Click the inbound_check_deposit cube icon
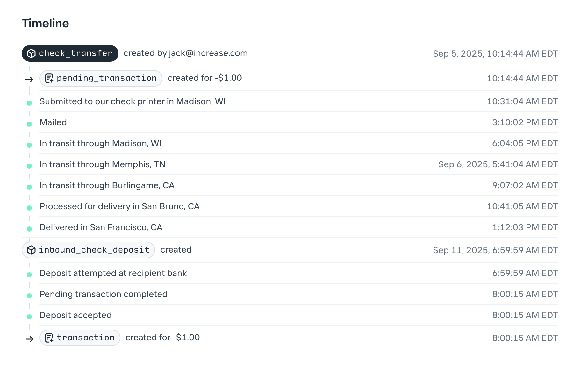 pyautogui.click(x=31, y=250)
